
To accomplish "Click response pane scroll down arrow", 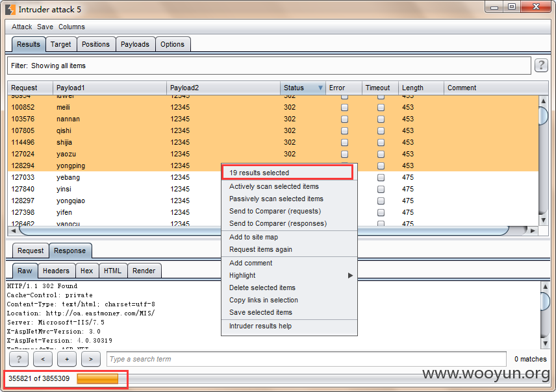I will pyautogui.click(x=545, y=343).
